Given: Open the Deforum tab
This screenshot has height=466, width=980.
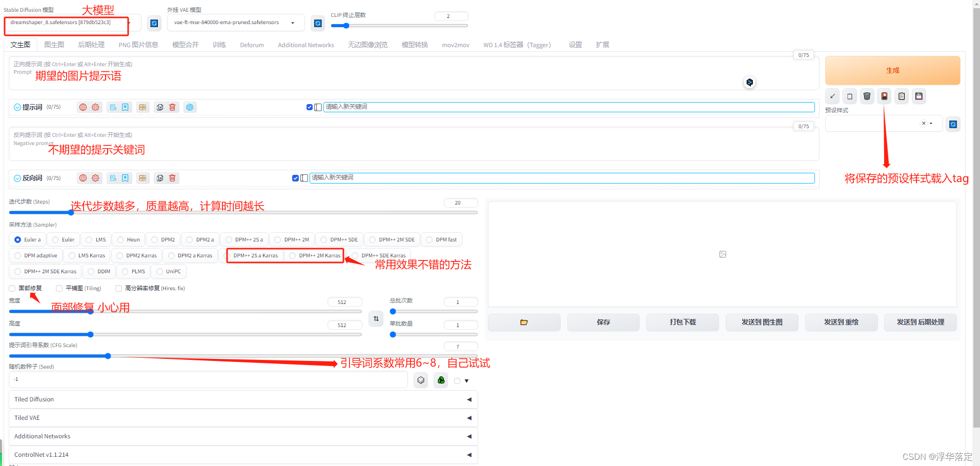Looking at the screenshot, I should click(x=252, y=45).
